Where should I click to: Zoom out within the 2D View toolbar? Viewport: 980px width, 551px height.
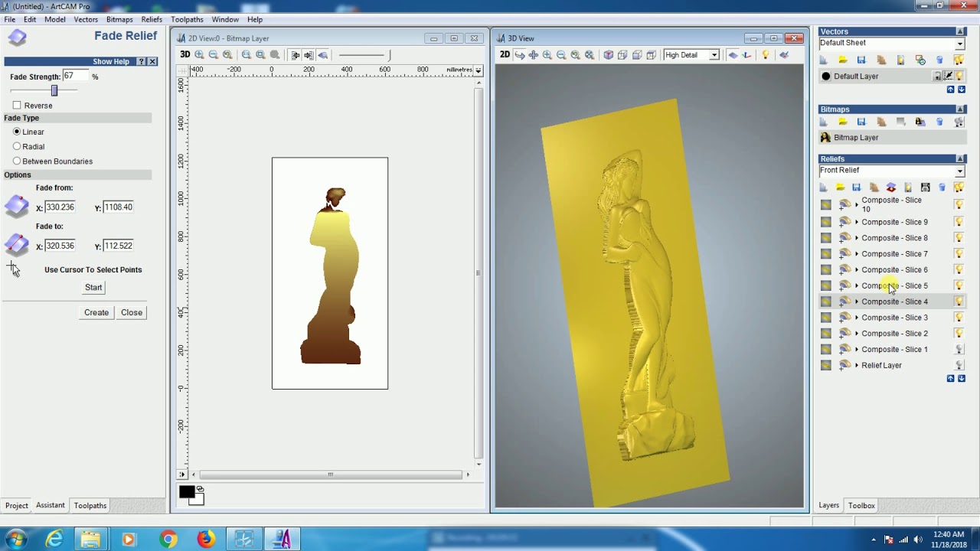click(x=214, y=54)
